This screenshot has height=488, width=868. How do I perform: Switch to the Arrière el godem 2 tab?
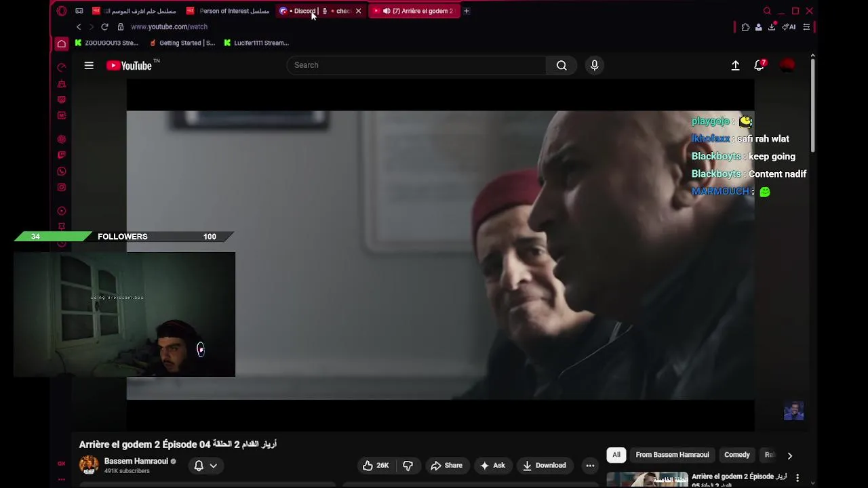click(x=415, y=11)
